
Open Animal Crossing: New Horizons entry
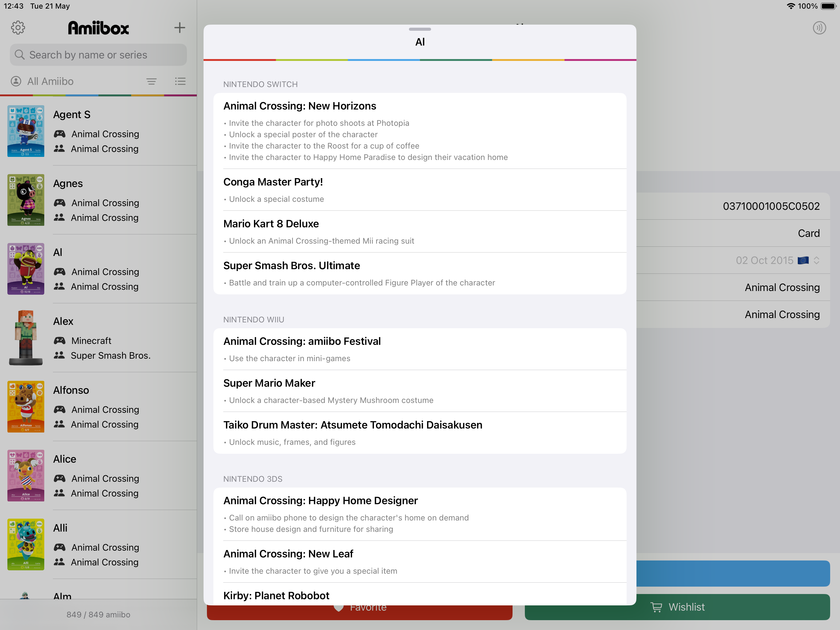click(x=420, y=131)
